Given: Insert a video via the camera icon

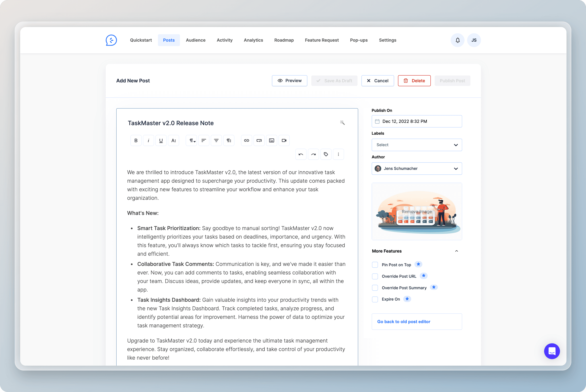Looking at the screenshot, I should pos(284,141).
